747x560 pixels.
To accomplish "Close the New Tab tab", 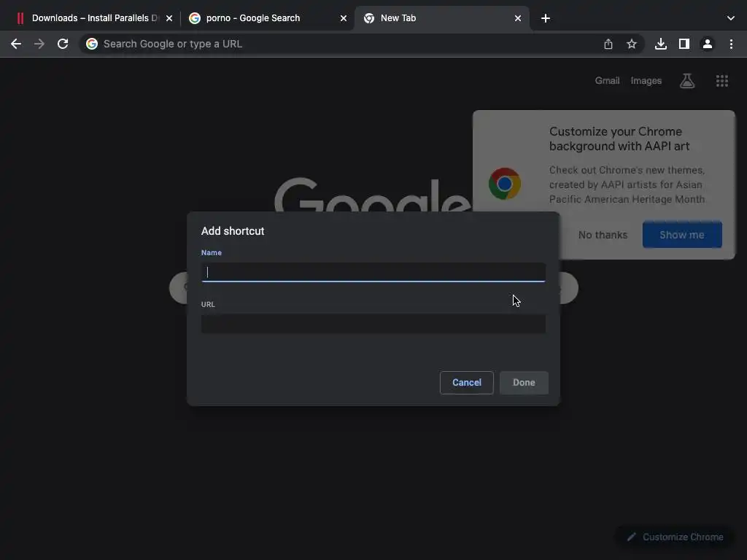I will pos(518,18).
